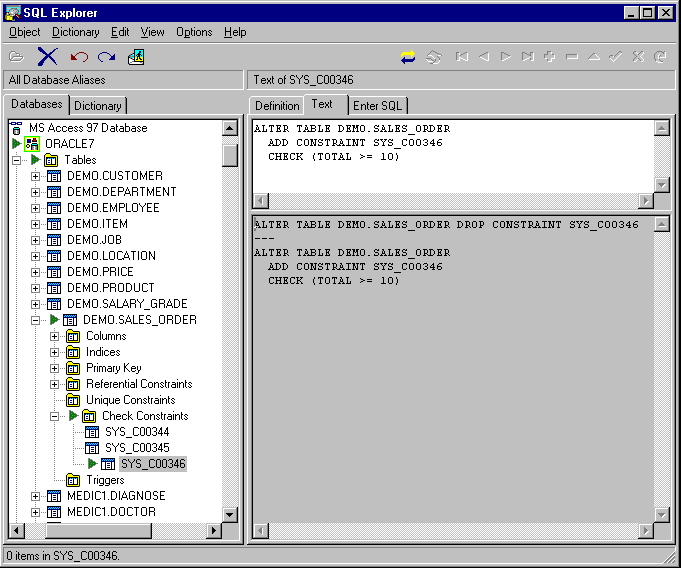Click the ORACLE7 database icon

pos(32,144)
